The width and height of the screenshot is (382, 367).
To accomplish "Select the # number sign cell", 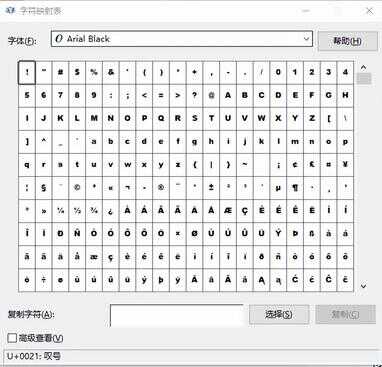I will click(60, 72).
